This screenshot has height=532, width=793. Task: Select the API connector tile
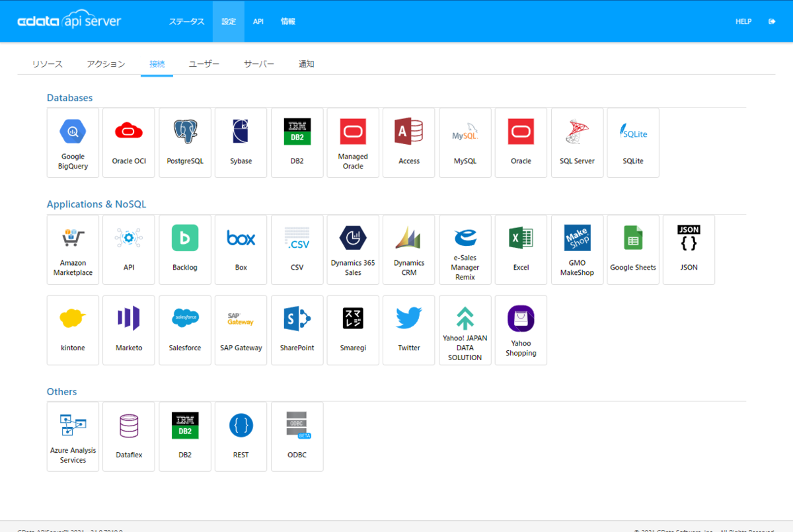coord(129,250)
